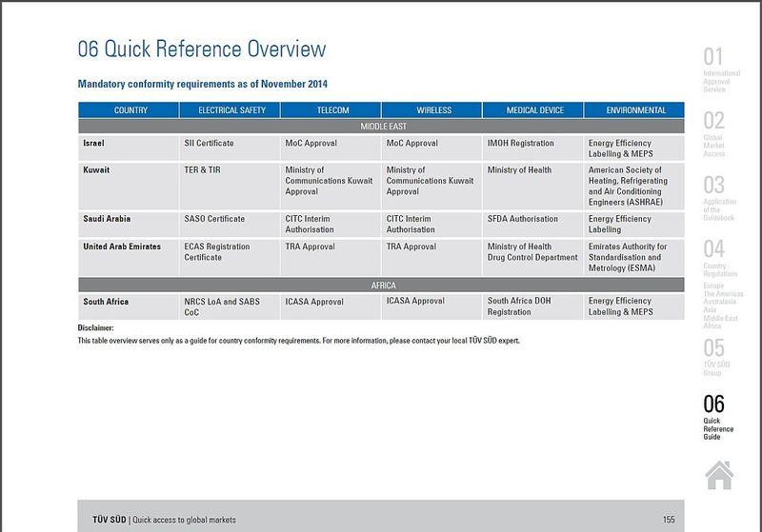Click the ENVIRONMENTAL column header
Image resolution: width=762 pixels, height=532 pixels.
coord(634,110)
